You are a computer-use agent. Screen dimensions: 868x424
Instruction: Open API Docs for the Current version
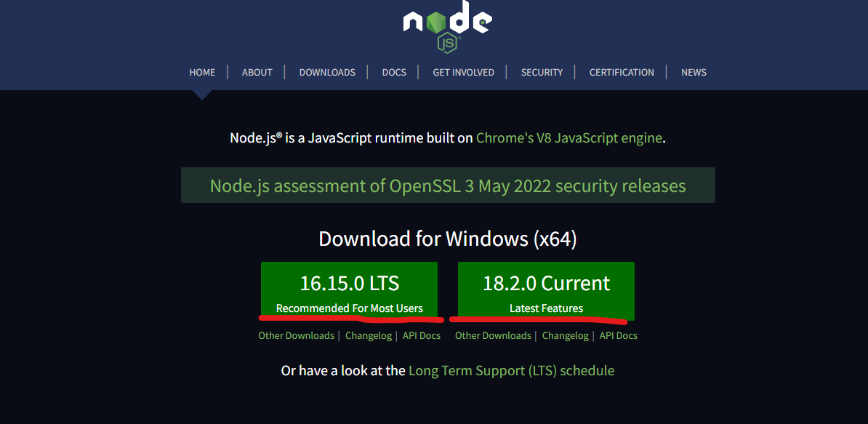(x=619, y=335)
